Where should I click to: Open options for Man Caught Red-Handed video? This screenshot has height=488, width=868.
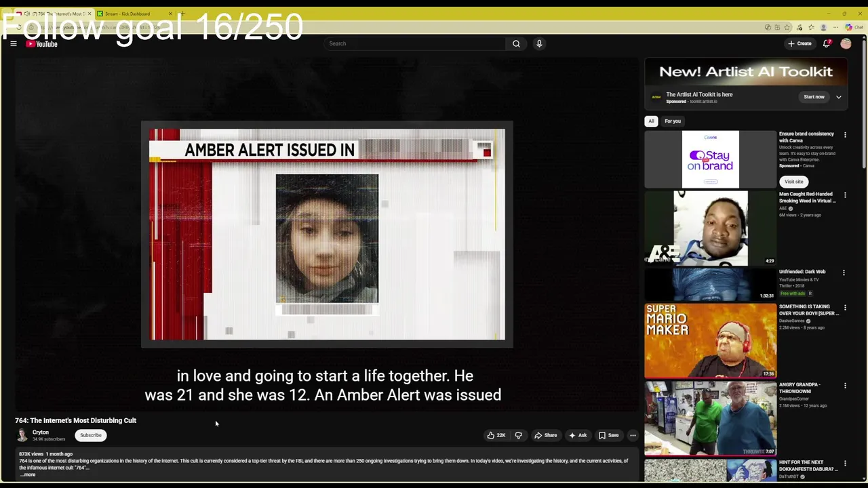click(x=844, y=195)
